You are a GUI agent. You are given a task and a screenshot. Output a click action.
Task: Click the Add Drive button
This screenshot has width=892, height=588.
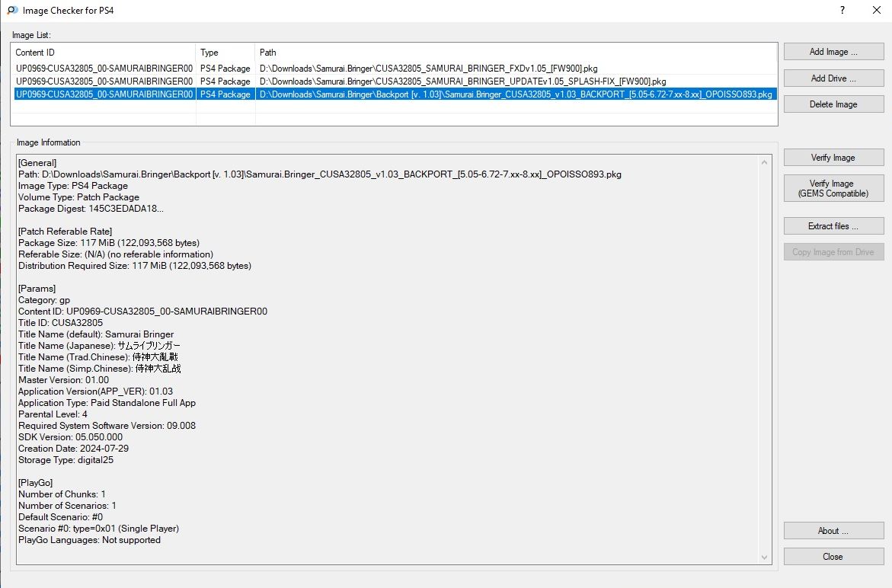tap(833, 78)
